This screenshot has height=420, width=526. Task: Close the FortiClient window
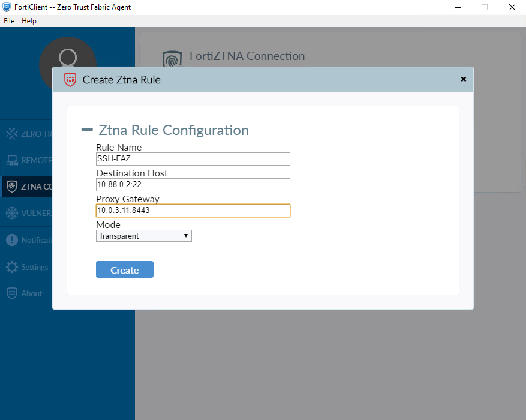pyautogui.click(x=512, y=7)
